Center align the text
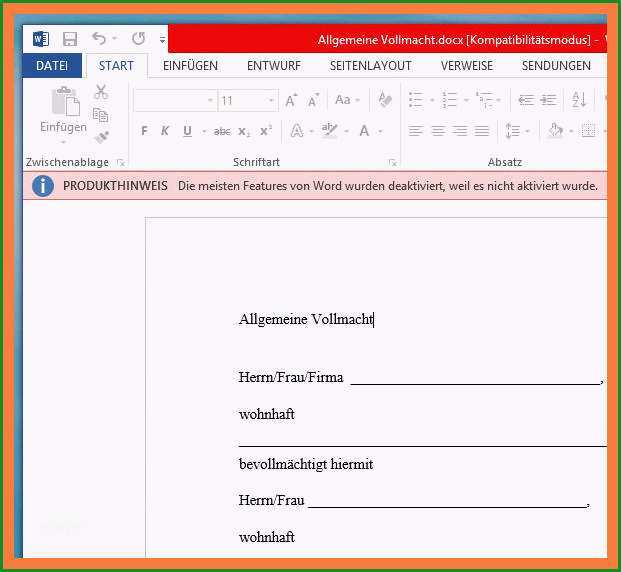This screenshot has height=572, width=621. coord(438,130)
